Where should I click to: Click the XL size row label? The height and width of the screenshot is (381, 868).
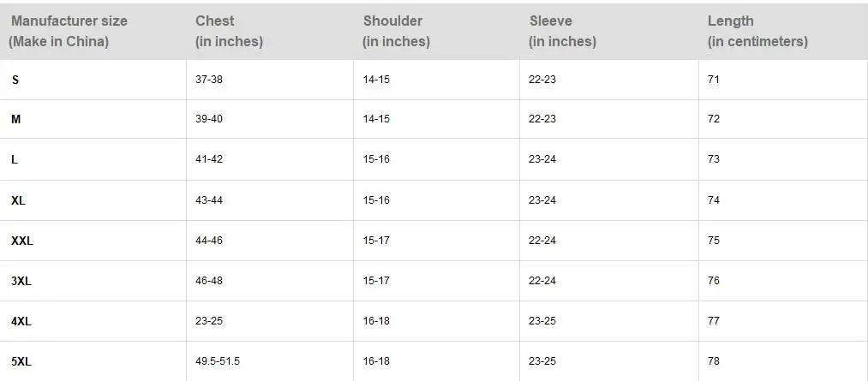pyautogui.click(x=18, y=200)
